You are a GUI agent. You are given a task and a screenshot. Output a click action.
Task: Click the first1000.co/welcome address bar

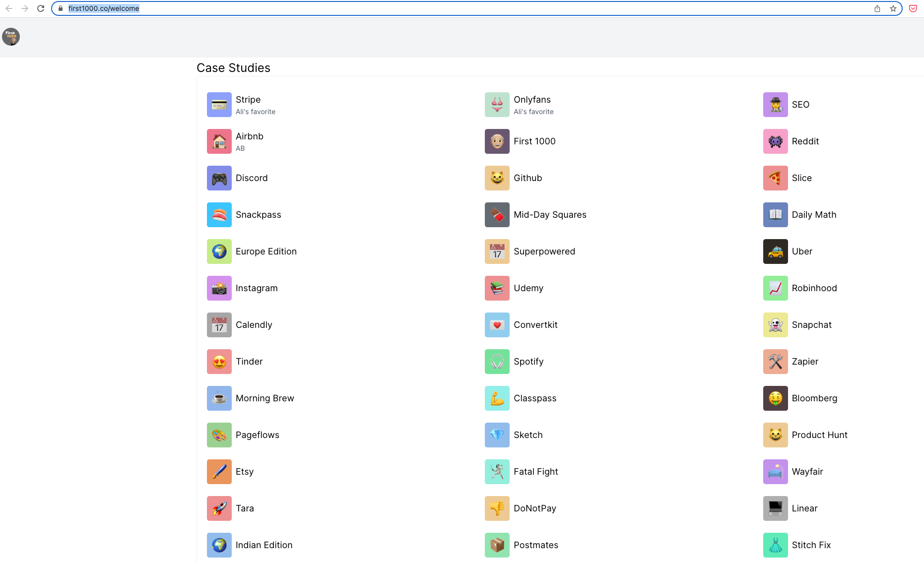477,8
